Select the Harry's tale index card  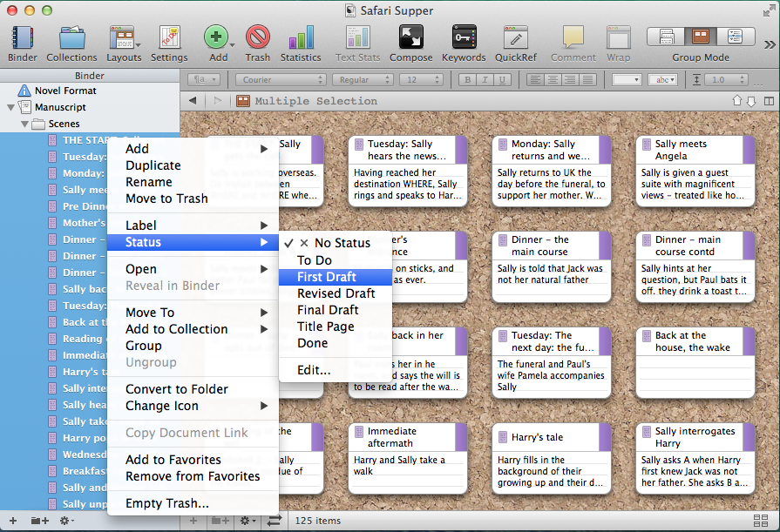[551, 458]
